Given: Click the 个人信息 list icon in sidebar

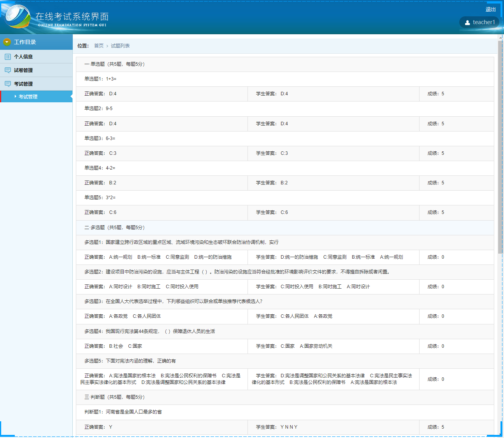Looking at the screenshot, I should pyautogui.click(x=7, y=56).
